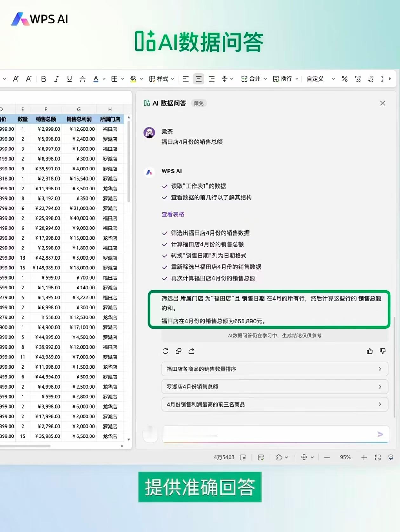
Task: Toggle center alignment
Action: click(199, 79)
